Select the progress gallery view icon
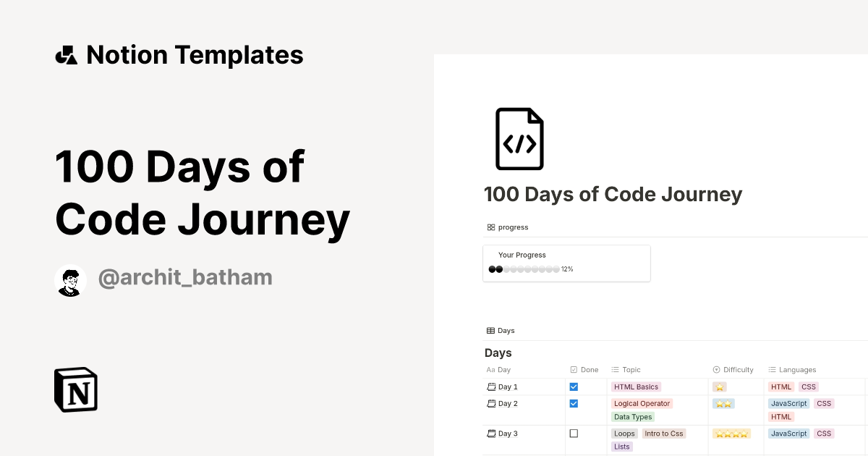Image resolution: width=868 pixels, height=456 pixels. click(x=492, y=227)
